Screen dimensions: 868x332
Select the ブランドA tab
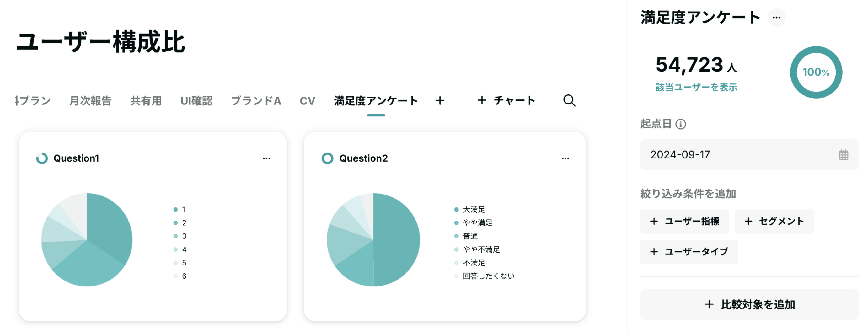(256, 100)
